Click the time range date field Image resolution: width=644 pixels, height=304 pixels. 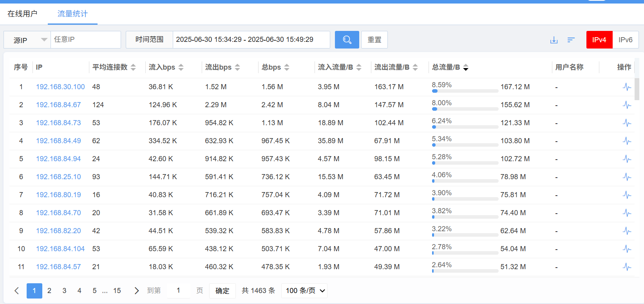click(251, 40)
